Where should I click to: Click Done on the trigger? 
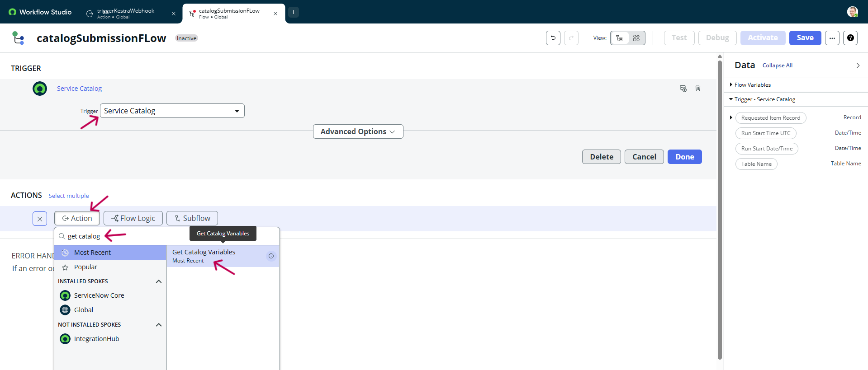click(684, 157)
